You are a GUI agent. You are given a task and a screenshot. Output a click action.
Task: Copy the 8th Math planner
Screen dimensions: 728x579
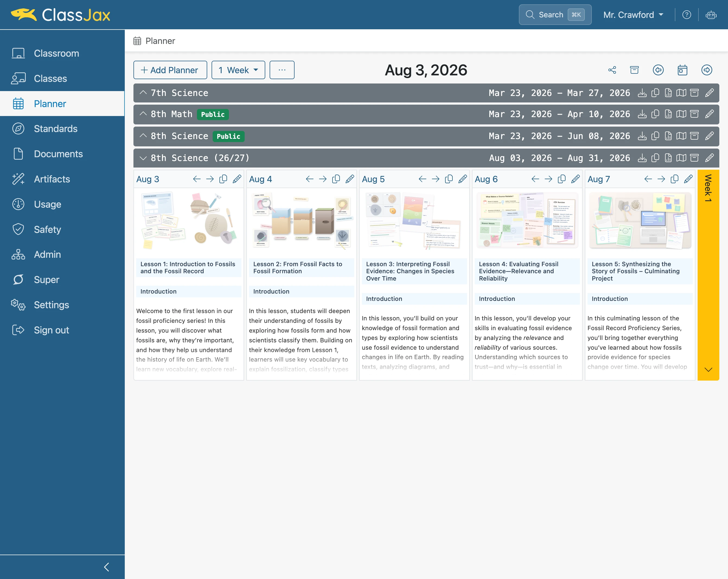click(655, 114)
